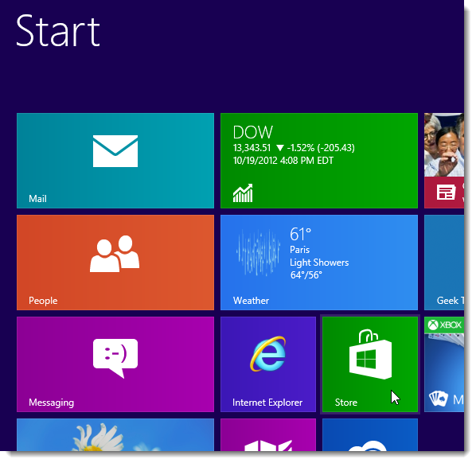Screen dimensions: 476x463
Task: Open the news photo of people
Action: coord(444,145)
